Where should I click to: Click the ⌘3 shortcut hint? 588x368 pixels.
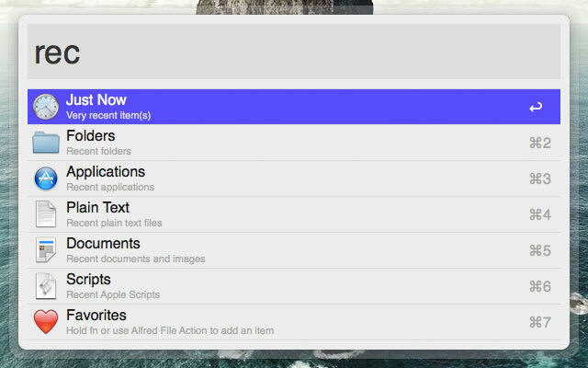click(540, 178)
